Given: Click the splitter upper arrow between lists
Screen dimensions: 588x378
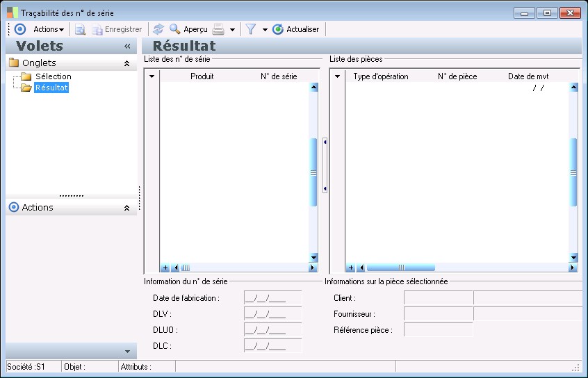Looking at the screenshot, I should tap(325, 142).
